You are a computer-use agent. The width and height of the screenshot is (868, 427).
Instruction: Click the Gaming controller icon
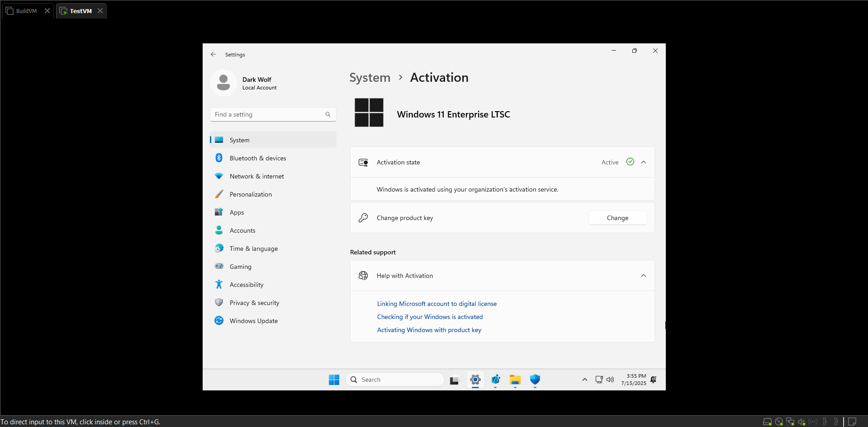pos(219,266)
